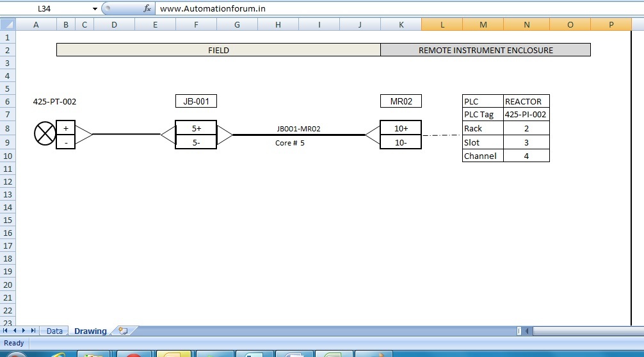This screenshot has height=357, width=644.
Task: Click the Insert Function fx icon
Action: [147, 9]
